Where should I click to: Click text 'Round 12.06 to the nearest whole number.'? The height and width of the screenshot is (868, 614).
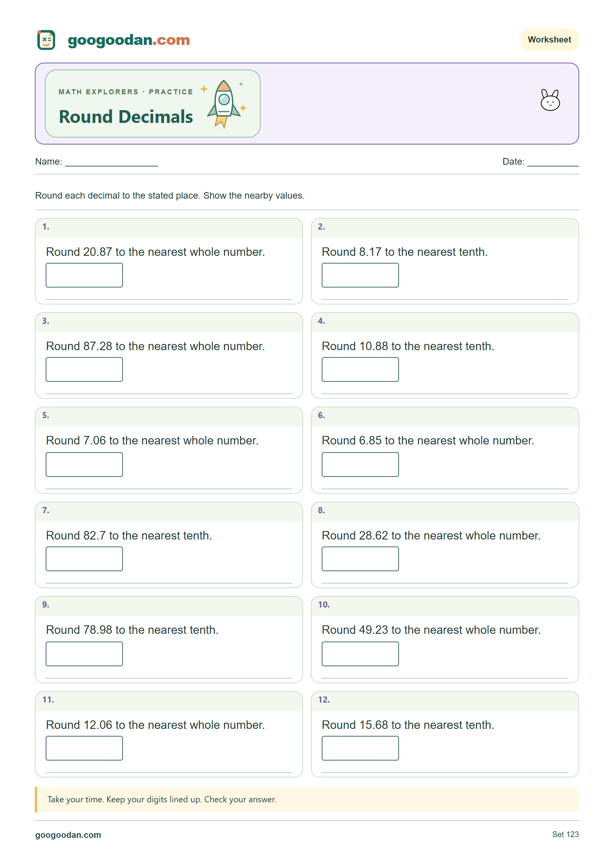click(155, 725)
